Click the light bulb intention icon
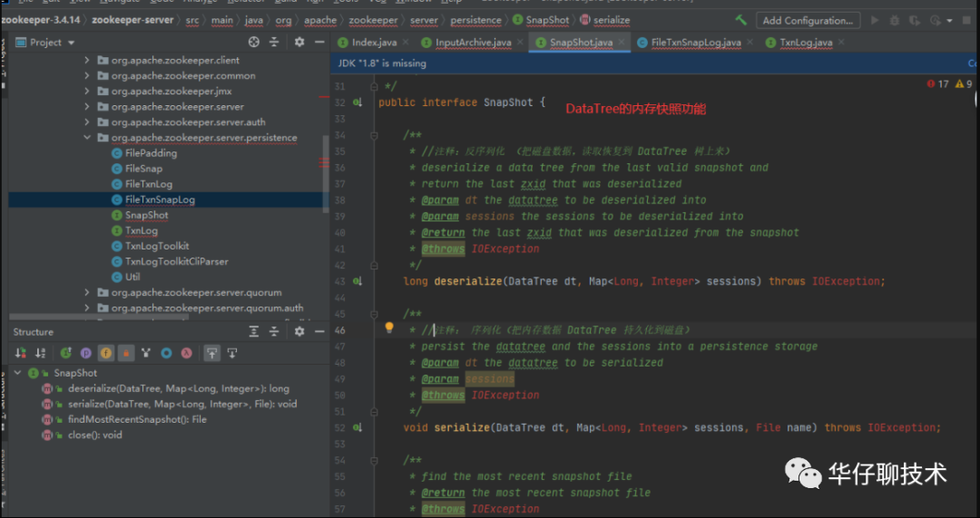 (x=389, y=328)
